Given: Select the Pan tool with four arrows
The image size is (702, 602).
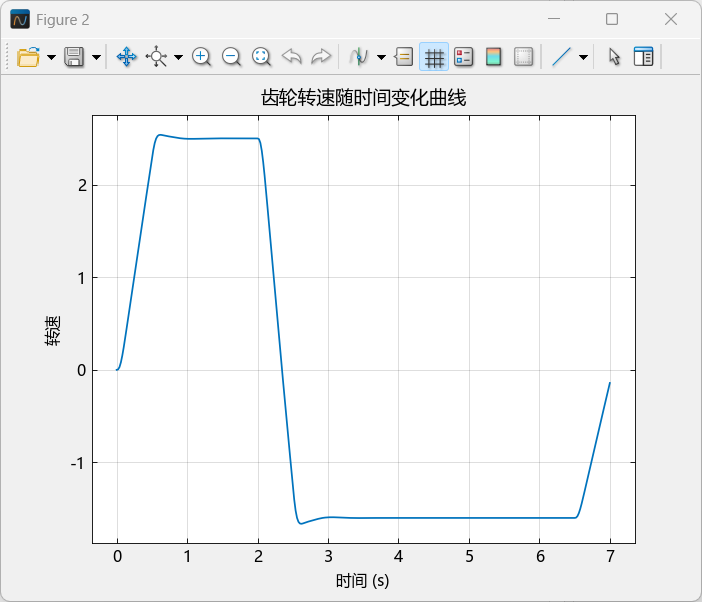Looking at the screenshot, I should [x=126, y=57].
